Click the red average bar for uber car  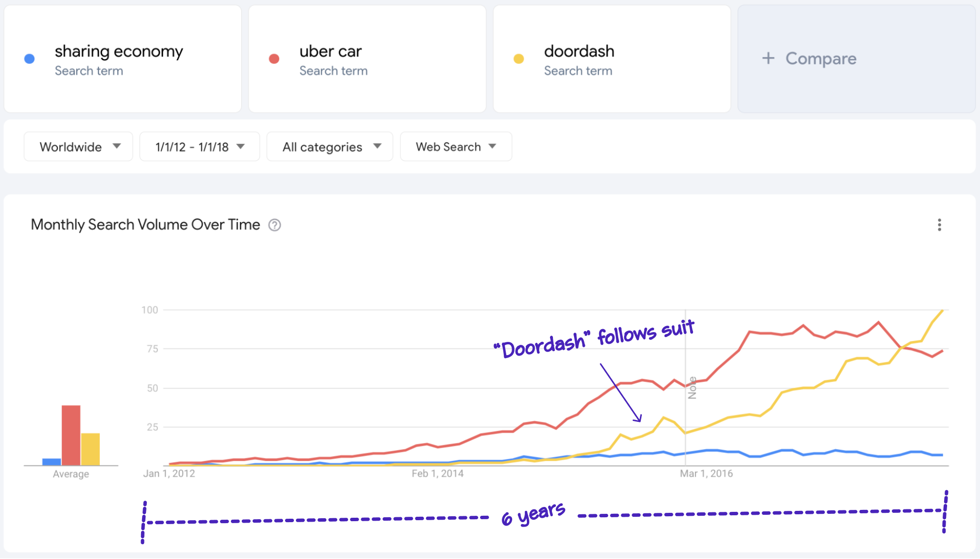tap(71, 435)
